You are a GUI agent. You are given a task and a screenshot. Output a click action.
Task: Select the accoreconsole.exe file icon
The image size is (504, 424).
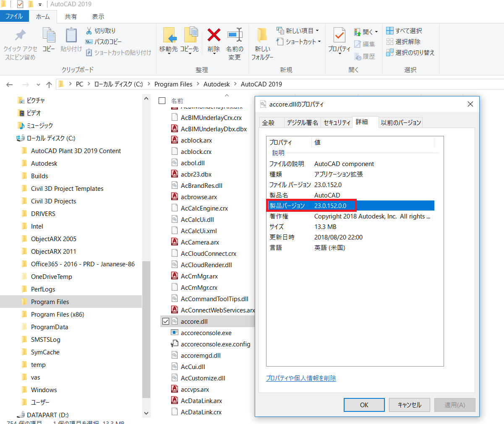tap(175, 333)
